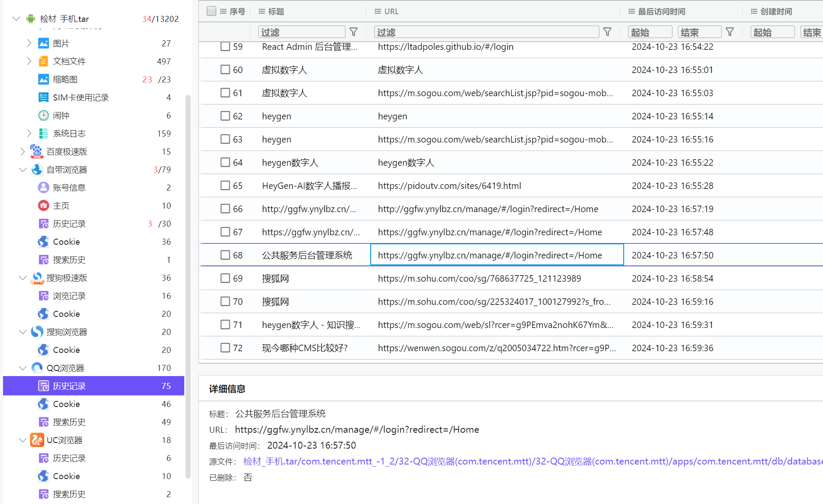Click the 历史记录 icon under 自带浏览器

pos(43,224)
